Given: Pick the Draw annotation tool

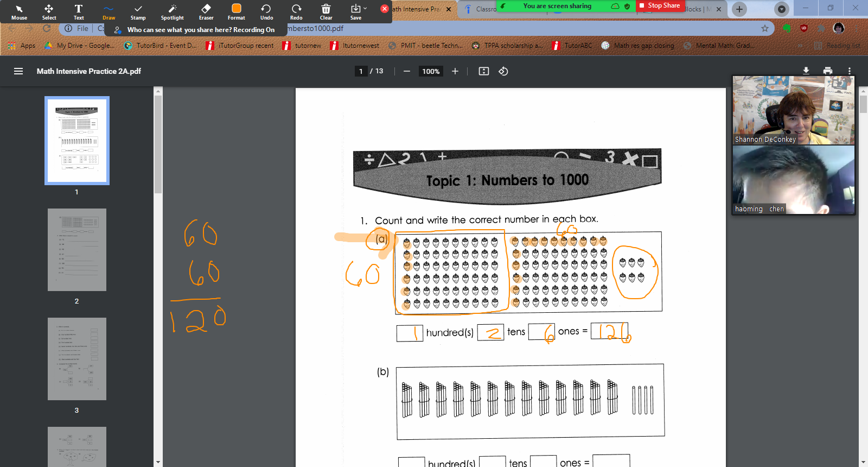Looking at the screenshot, I should pyautogui.click(x=108, y=11).
